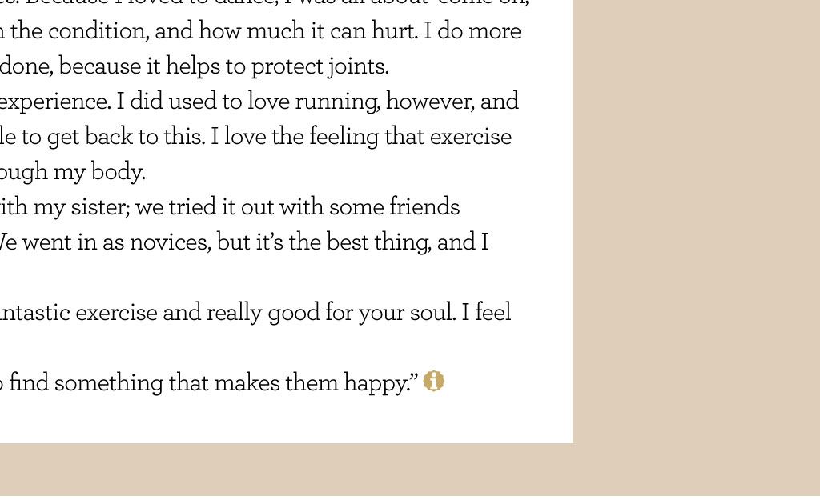Click the word "experience" in the text
Image resolution: width=820 pixels, height=504 pixels.
pos(55,102)
